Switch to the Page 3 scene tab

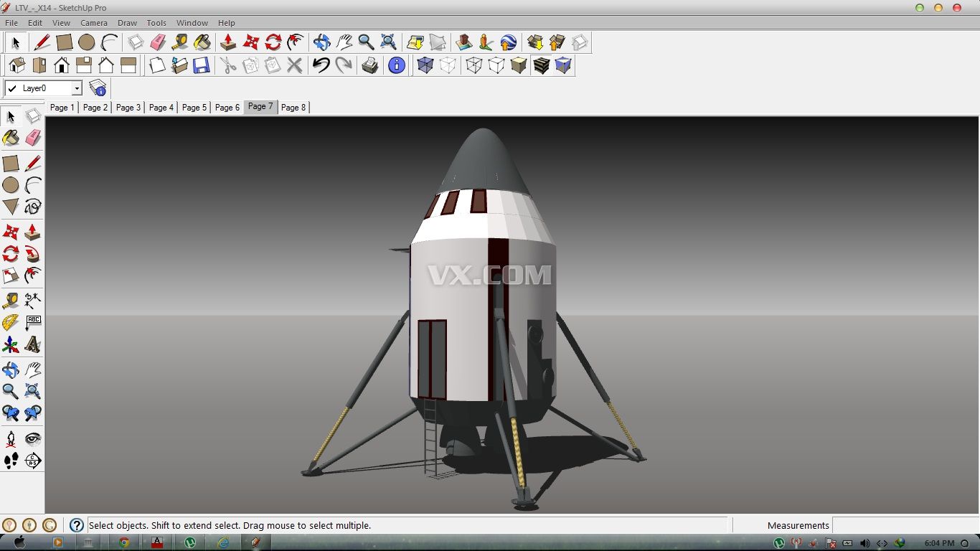click(128, 107)
